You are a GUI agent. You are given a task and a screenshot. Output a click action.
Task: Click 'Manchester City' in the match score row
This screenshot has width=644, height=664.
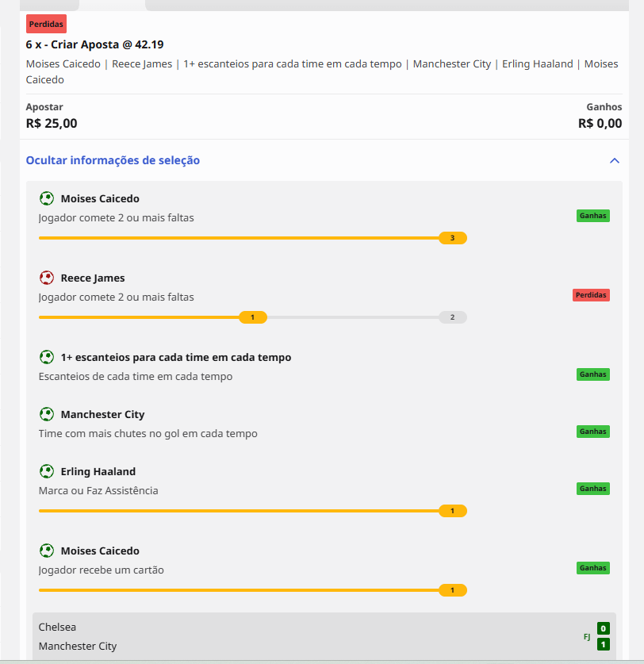[78, 646]
